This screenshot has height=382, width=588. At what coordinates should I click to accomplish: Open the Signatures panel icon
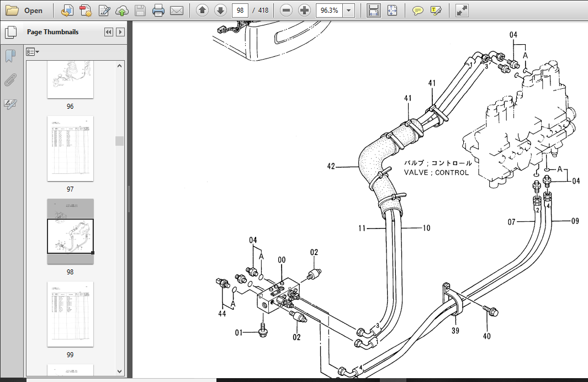coord(10,103)
